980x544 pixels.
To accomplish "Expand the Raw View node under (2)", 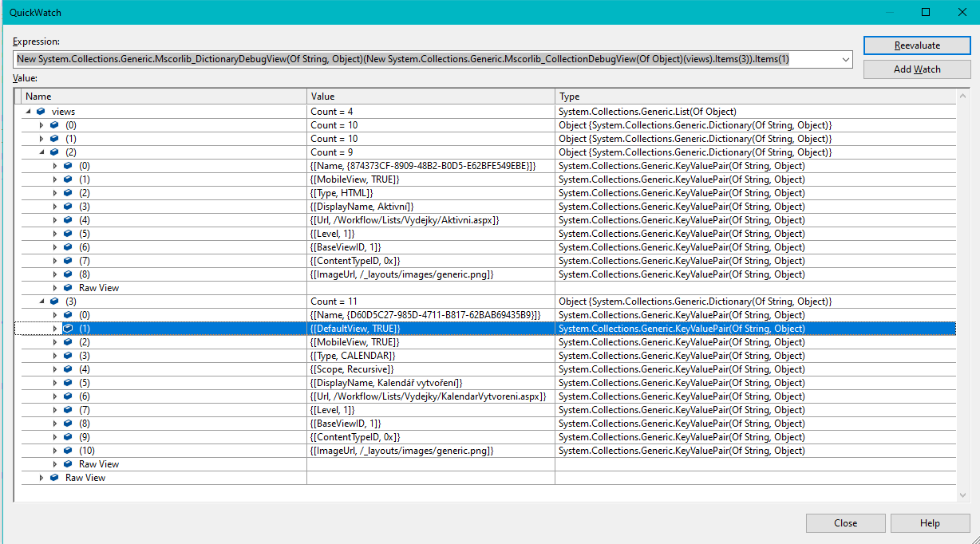I will click(x=54, y=287).
